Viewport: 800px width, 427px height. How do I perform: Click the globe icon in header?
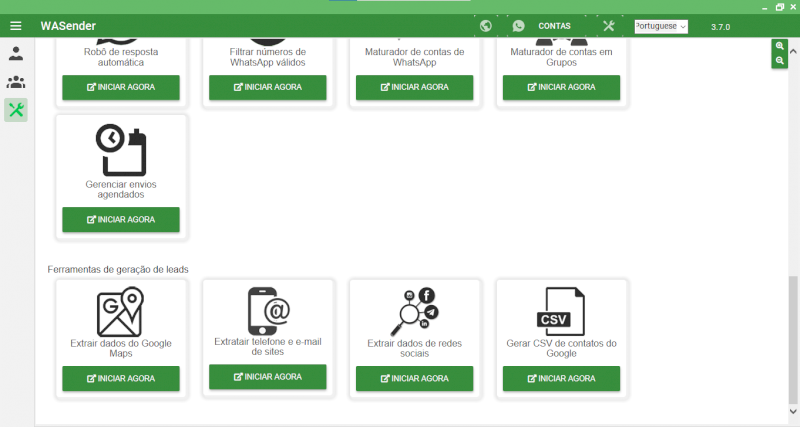coord(486,26)
